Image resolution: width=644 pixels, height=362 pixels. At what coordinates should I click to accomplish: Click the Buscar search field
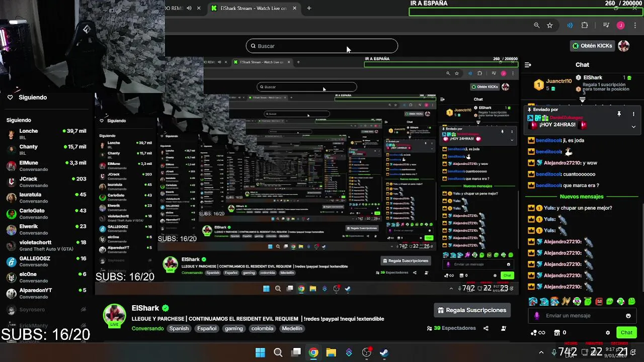(x=322, y=46)
